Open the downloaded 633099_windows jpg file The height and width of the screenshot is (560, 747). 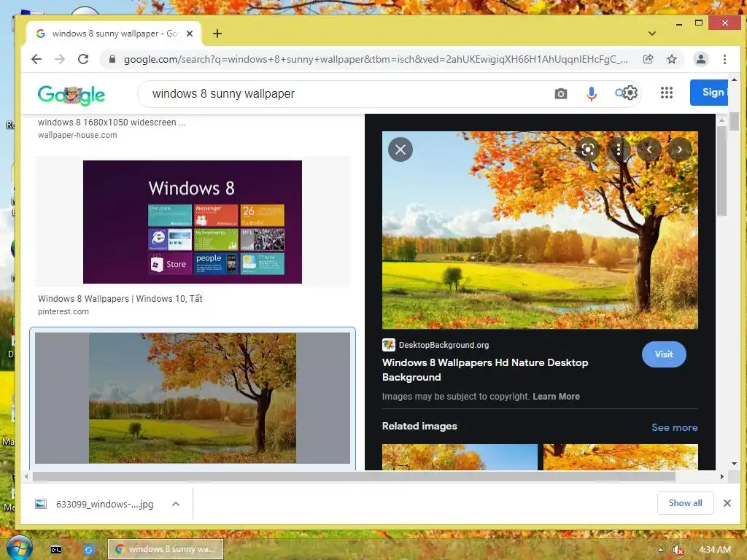point(94,504)
